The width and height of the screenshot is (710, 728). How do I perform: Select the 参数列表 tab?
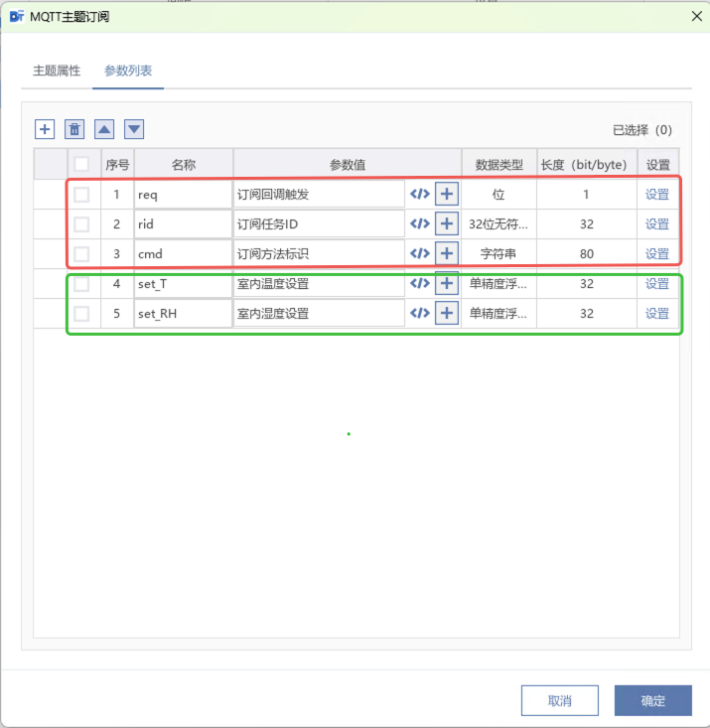click(x=128, y=72)
